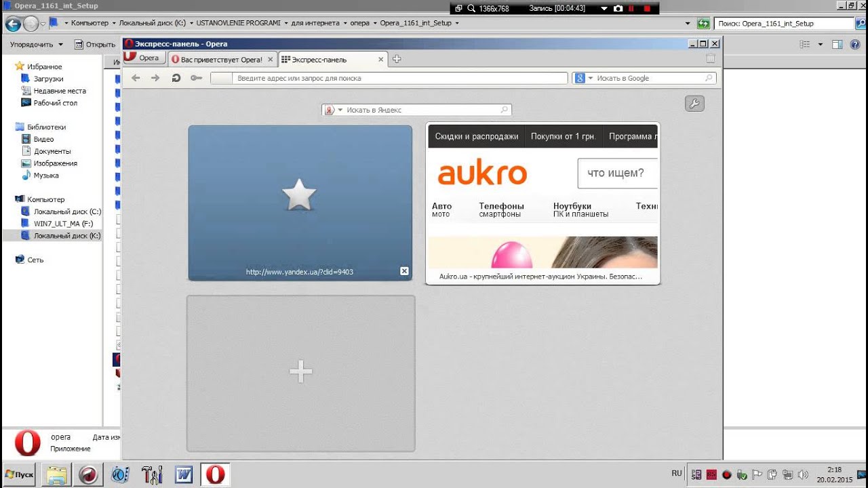Screen dimensions: 868x488
Task: Click 'для интернета' breadcrumb segment
Action: (315, 23)
